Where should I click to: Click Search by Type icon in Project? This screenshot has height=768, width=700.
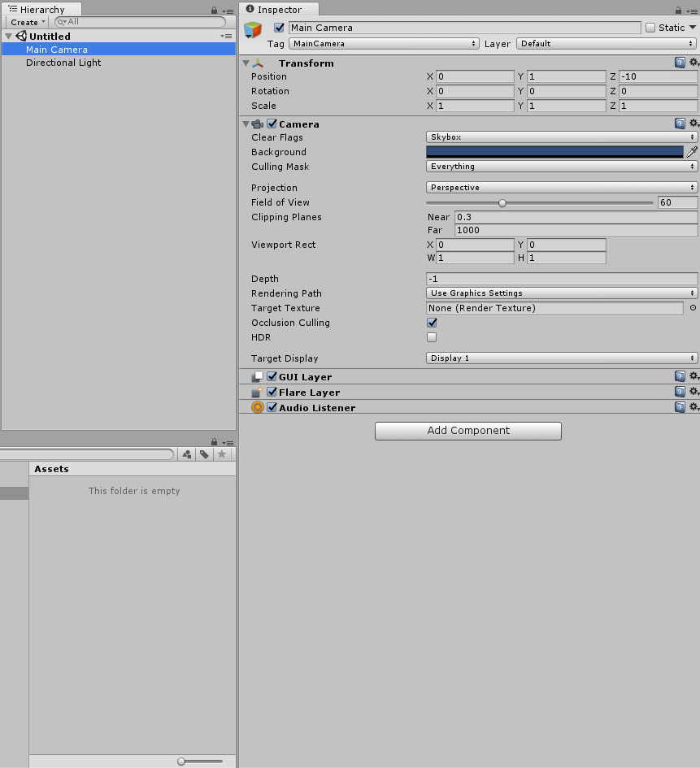[187, 454]
